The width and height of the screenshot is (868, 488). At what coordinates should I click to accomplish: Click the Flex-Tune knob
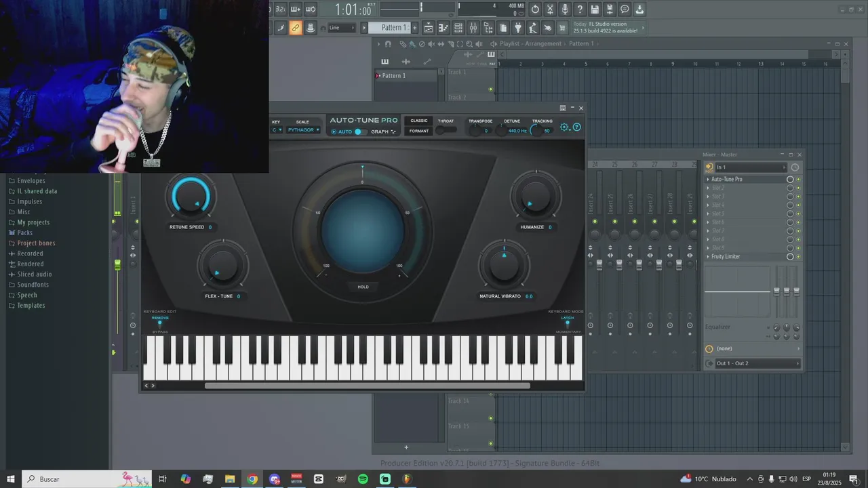pos(222,265)
